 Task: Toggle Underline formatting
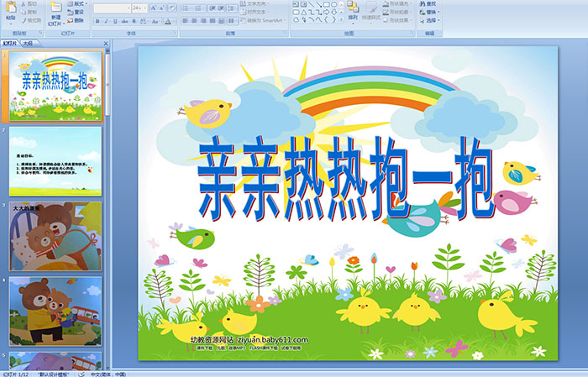115,21
